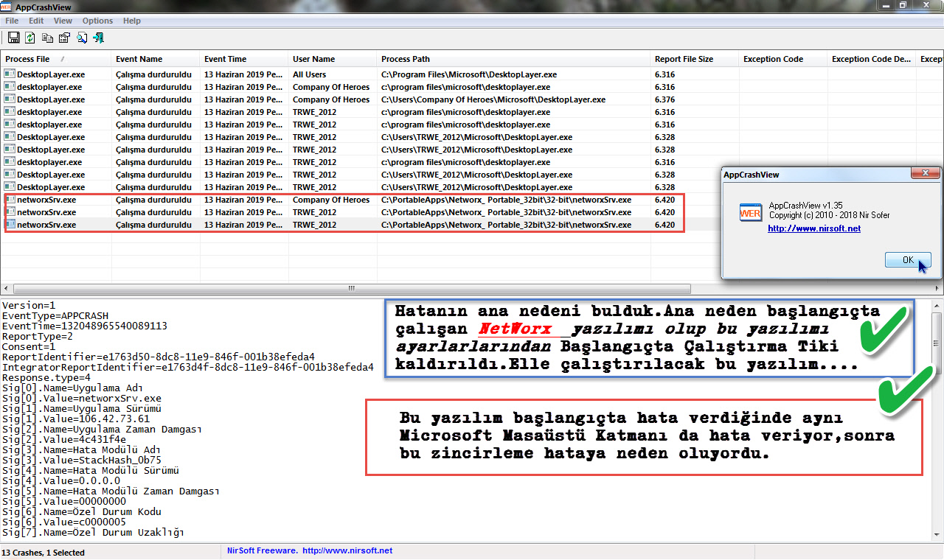
Task: Click the Find magnifier toolbar icon
Action: click(82, 38)
